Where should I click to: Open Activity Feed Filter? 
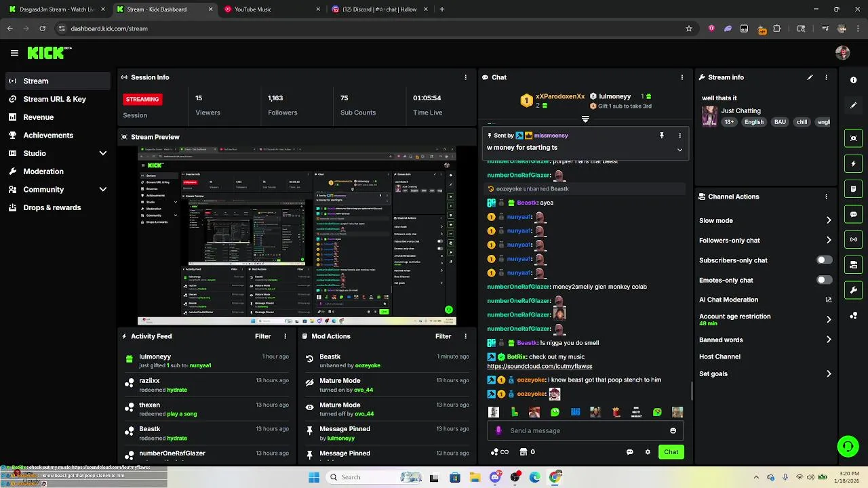click(263, 336)
